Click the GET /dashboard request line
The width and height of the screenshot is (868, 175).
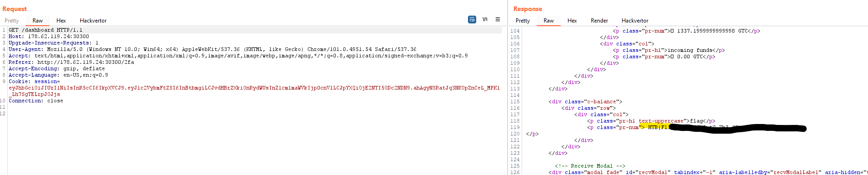(46, 30)
